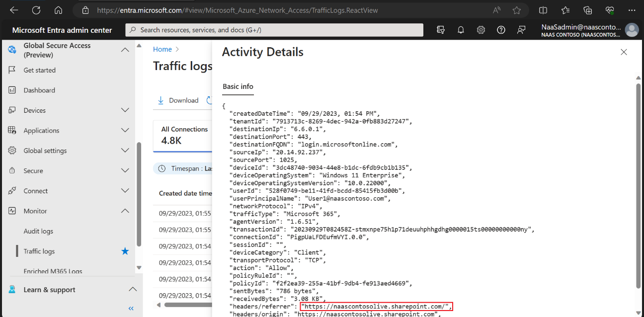The height and width of the screenshot is (317, 644).
Task: Collapse the Monitor menu chevron
Action: click(125, 211)
